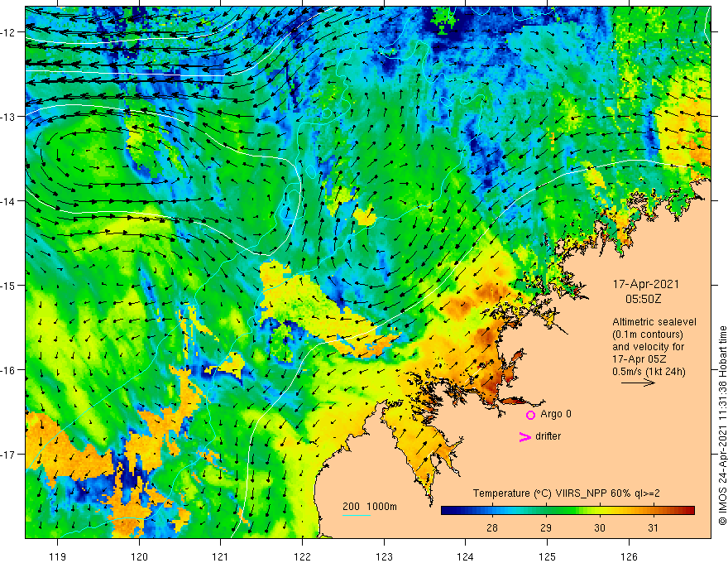Click the '-14' latitude axis label
Viewport: 728px width, 563px height.
click(x=8, y=201)
